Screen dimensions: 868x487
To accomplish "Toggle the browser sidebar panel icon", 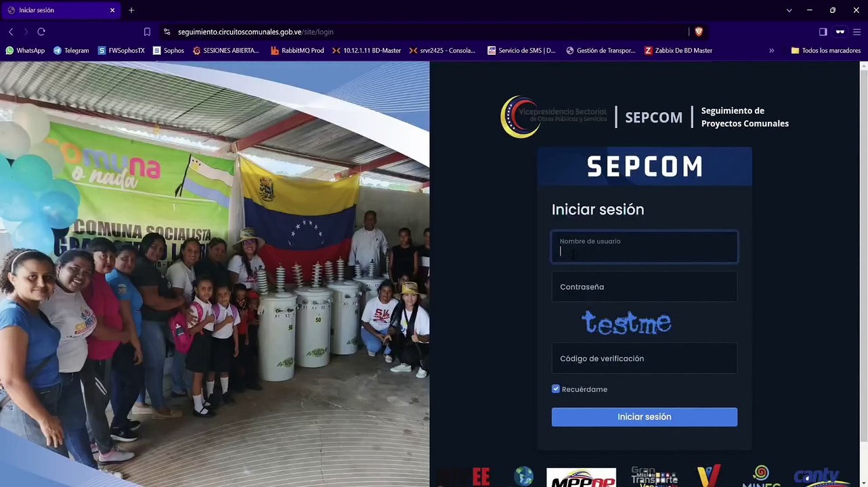I will click(x=823, y=32).
